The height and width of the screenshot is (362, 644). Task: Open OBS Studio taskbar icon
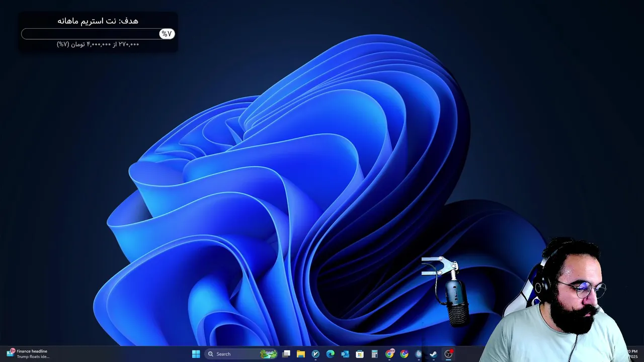(x=448, y=354)
